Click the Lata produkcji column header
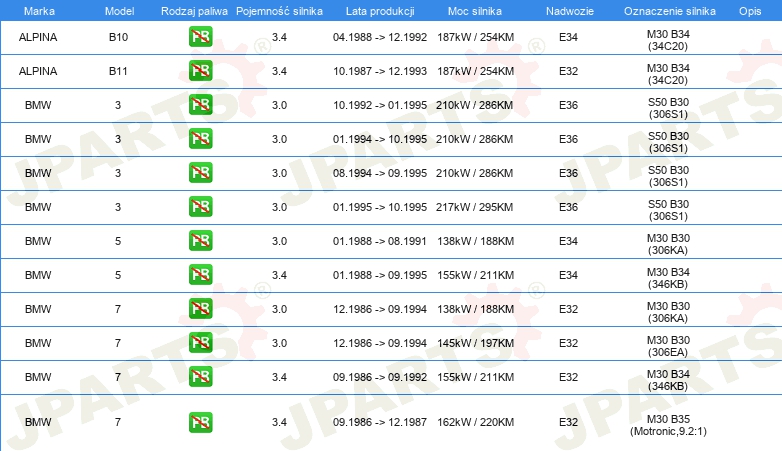 tap(380, 11)
